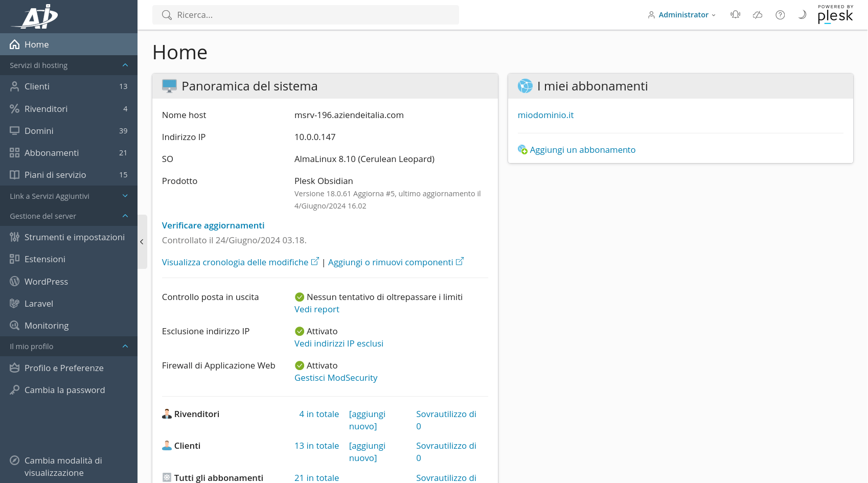Image resolution: width=868 pixels, height=483 pixels.
Task: Click the Laravel icon in sidebar
Action: click(x=14, y=304)
